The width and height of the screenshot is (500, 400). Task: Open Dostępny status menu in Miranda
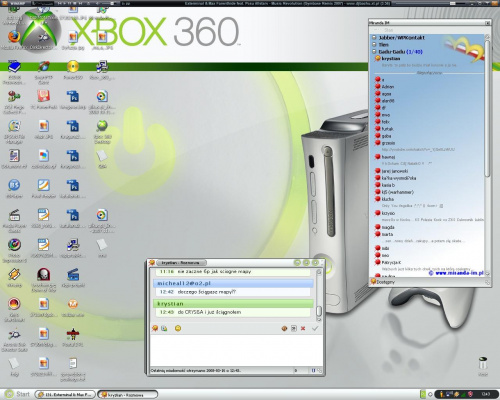pyautogui.click(x=383, y=282)
